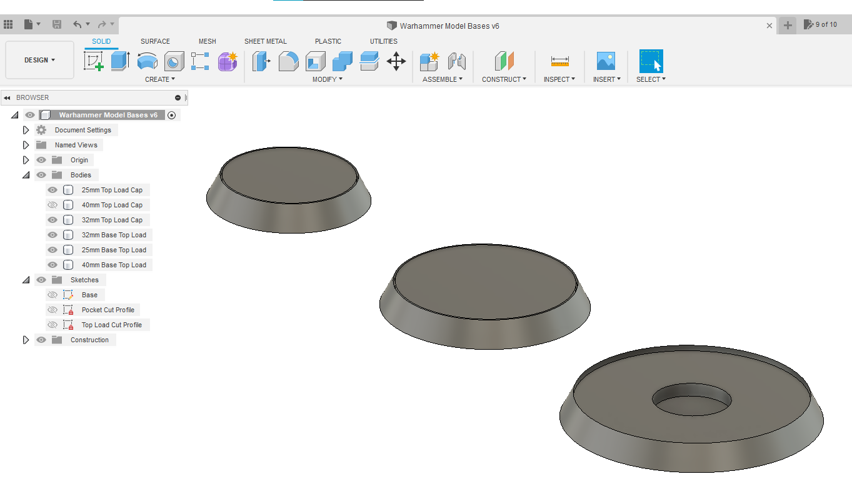The width and height of the screenshot is (852, 504).
Task: Switch to the SHEET METAL tab
Action: (266, 41)
